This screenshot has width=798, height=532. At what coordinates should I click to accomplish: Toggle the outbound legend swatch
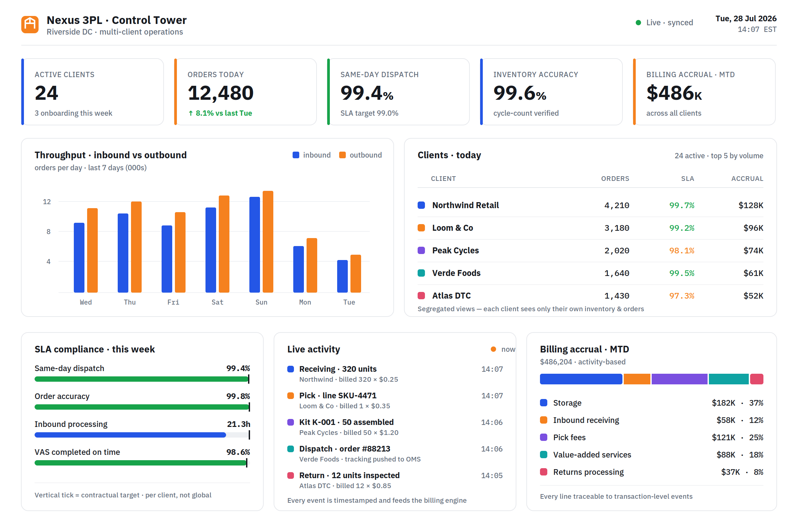click(342, 155)
